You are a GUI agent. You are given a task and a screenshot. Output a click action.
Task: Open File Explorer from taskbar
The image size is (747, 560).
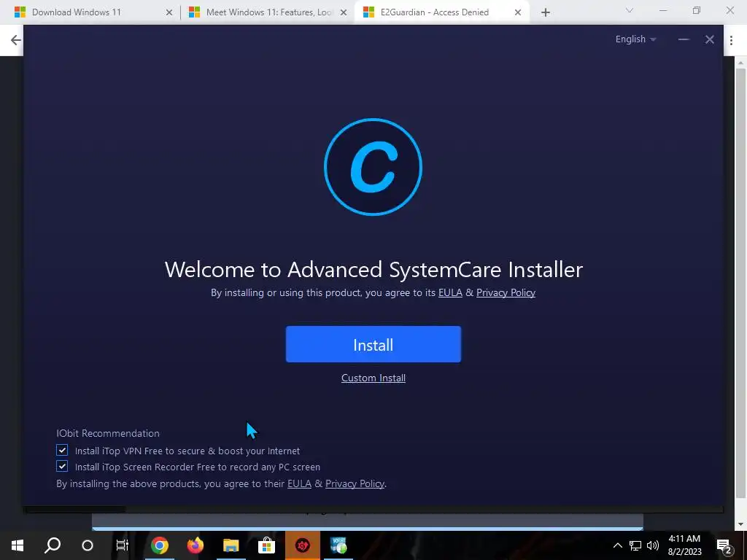[231, 545]
